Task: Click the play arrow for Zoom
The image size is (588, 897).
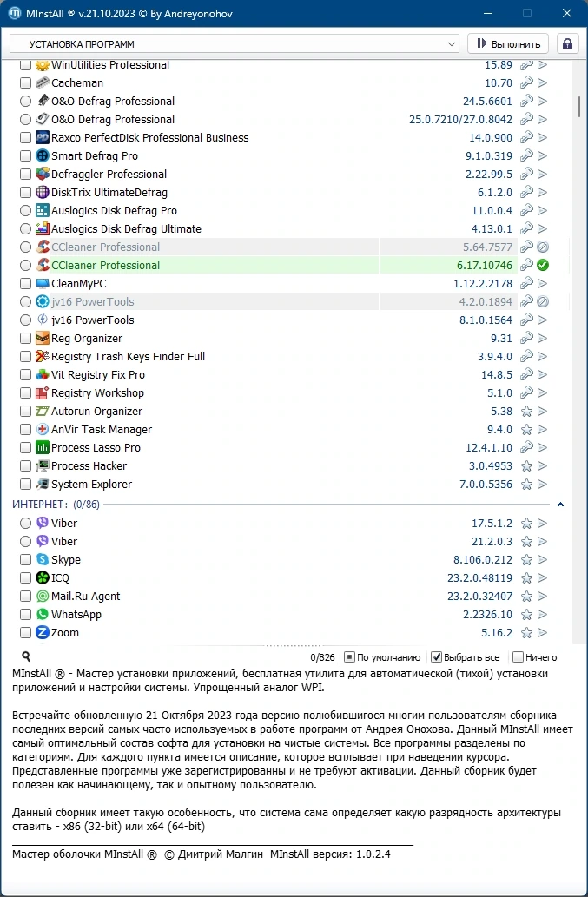Action: (542, 633)
